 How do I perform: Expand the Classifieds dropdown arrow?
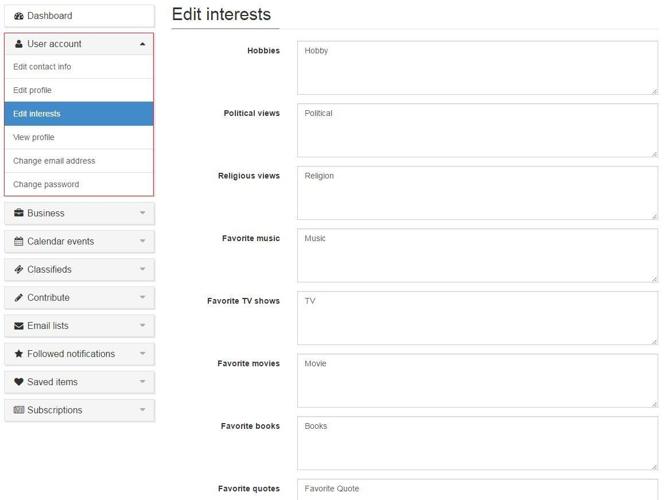142,269
